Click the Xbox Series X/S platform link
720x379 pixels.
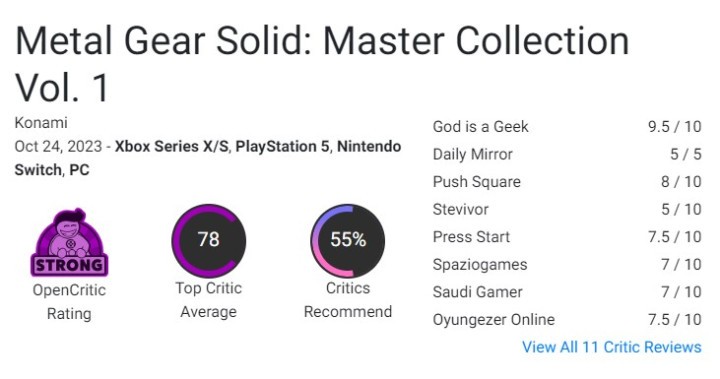(172, 147)
